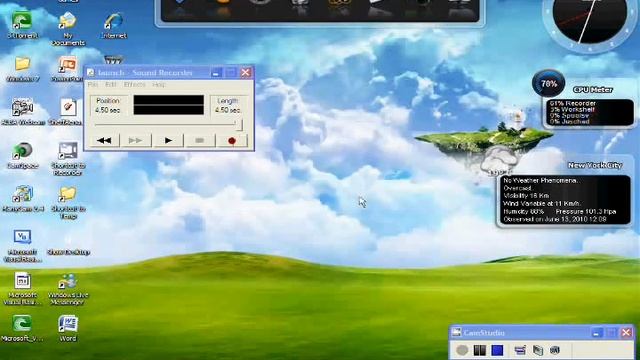
Task: Click the 78% CPU Meter gauge
Action: [x=549, y=83]
